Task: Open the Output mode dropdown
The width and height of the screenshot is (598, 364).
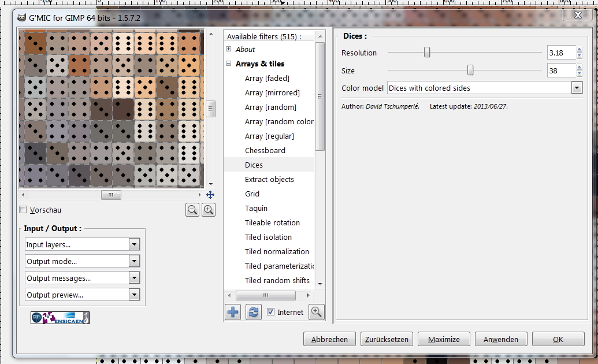Action: click(134, 261)
